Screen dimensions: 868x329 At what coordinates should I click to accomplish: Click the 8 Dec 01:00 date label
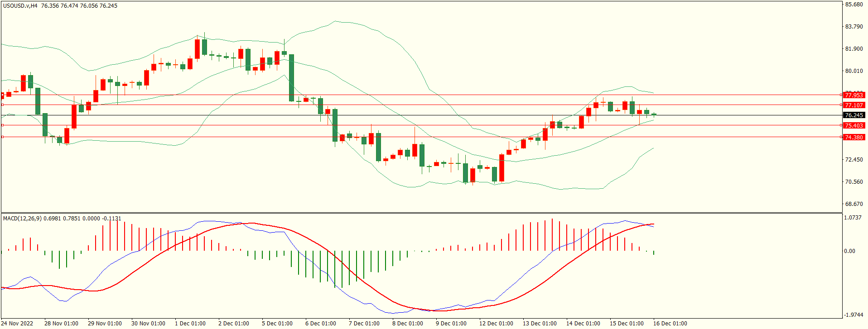(408, 324)
